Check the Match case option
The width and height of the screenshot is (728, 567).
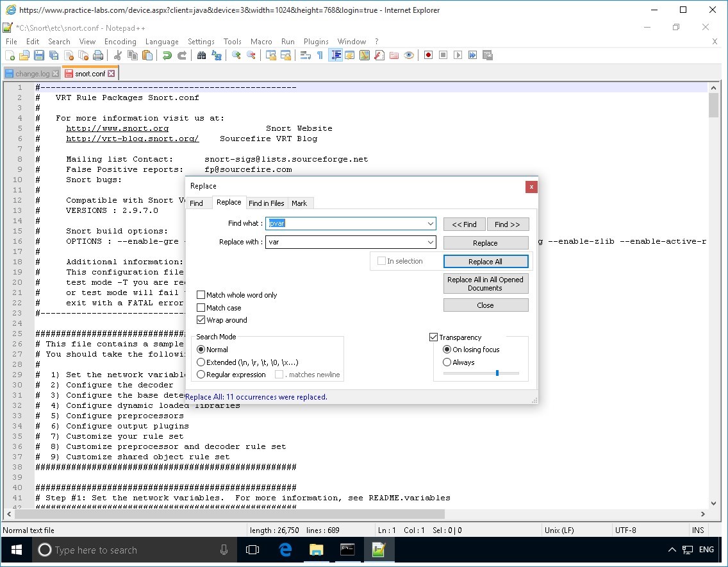point(201,308)
